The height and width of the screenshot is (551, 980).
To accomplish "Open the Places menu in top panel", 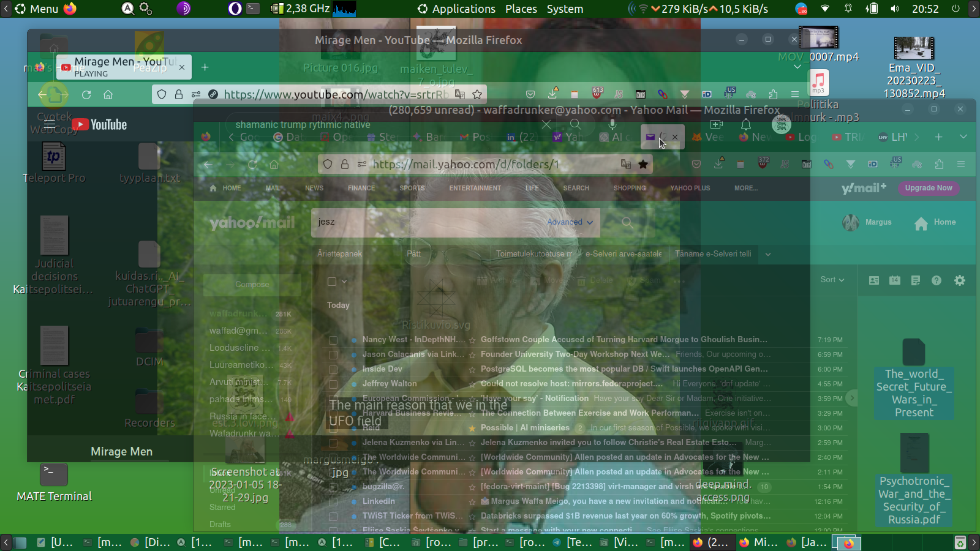I will (x=521, y=9).
